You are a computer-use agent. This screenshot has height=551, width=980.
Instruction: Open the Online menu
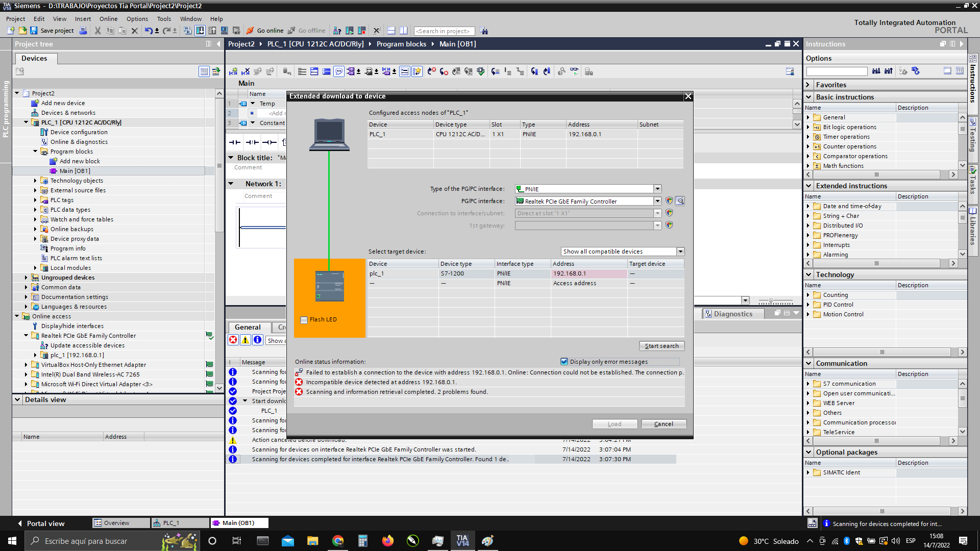pyautogui.click(x=108, y=19)
